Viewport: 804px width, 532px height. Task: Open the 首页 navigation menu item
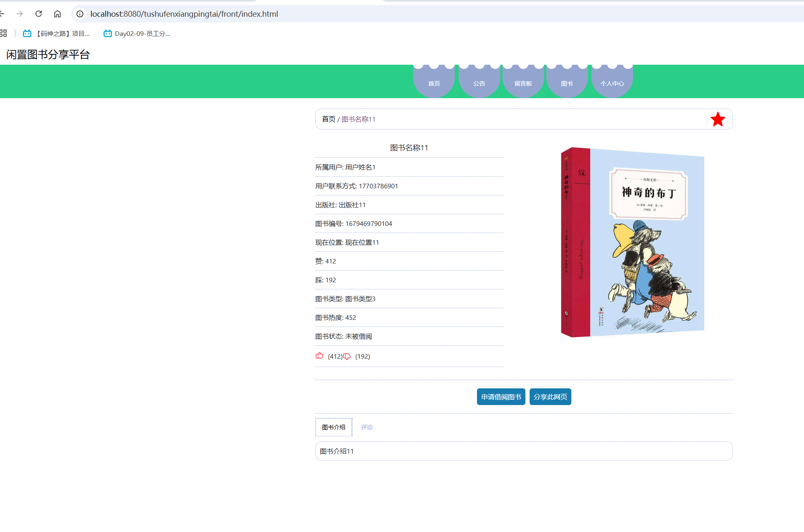pyautogui.click(x=434, y=83)
